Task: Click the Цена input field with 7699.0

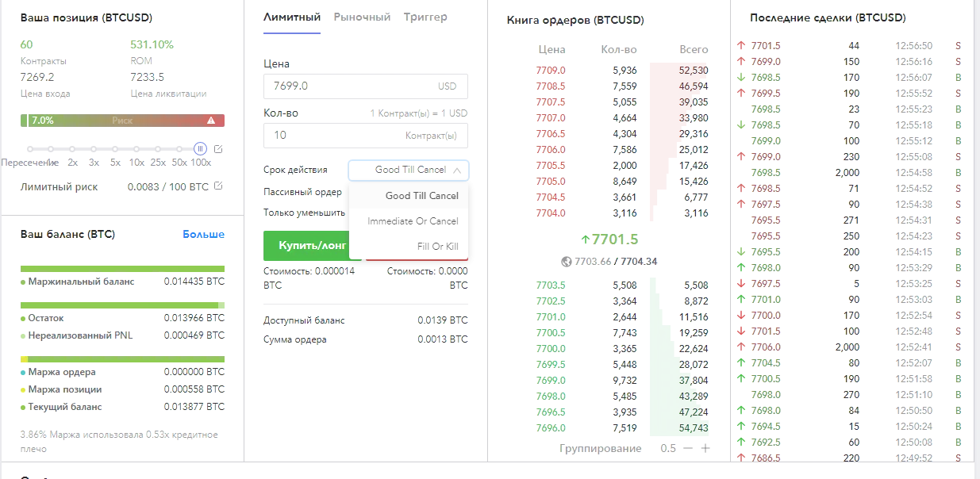Action: tap(366, 86)
